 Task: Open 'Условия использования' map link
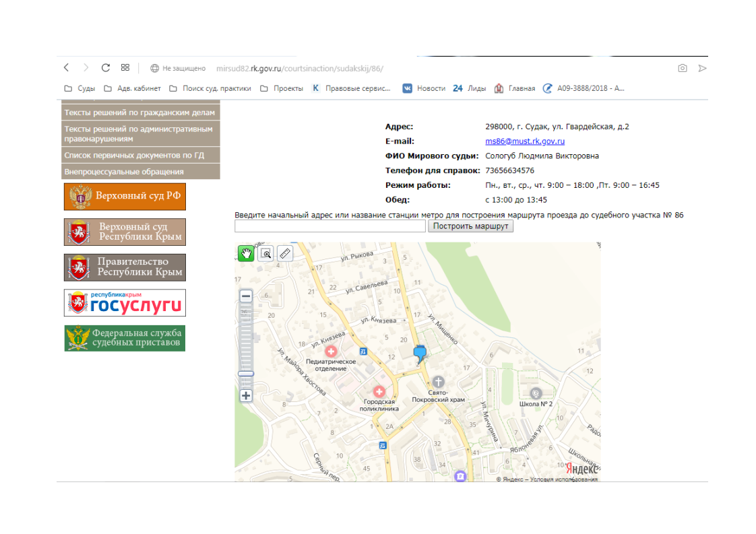click(563, 479)
